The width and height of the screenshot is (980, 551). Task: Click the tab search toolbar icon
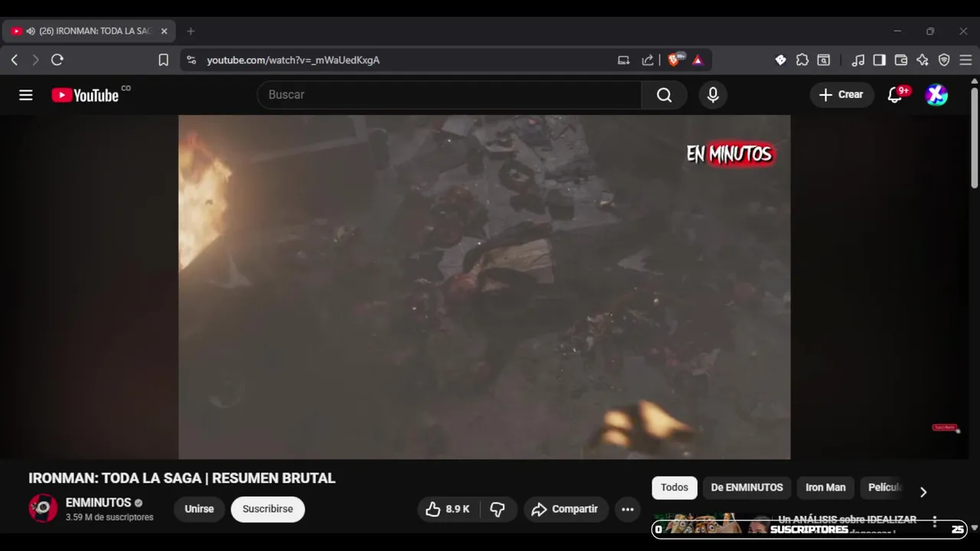pos(823,60)
